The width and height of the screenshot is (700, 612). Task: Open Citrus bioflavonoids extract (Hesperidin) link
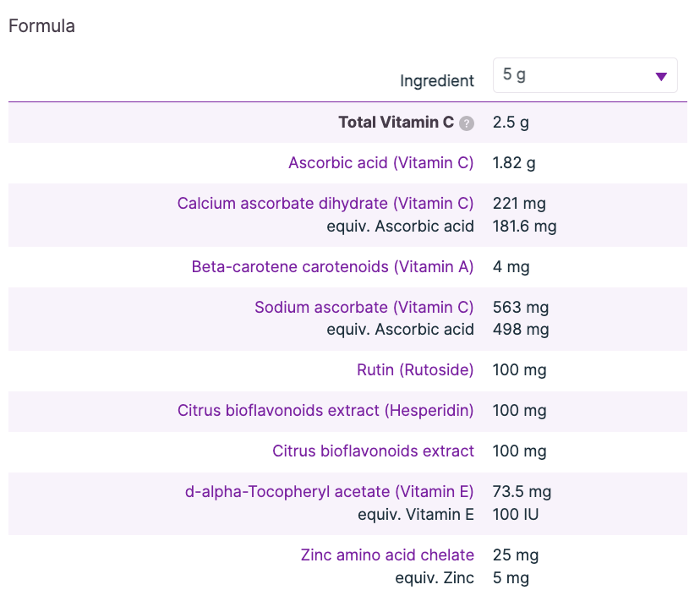pos(325,411)
